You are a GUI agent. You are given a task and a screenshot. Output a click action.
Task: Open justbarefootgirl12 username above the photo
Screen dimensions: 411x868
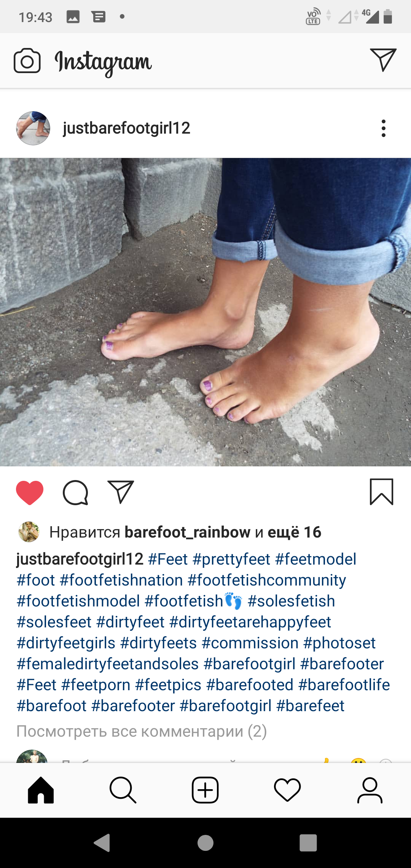[126, 128]
